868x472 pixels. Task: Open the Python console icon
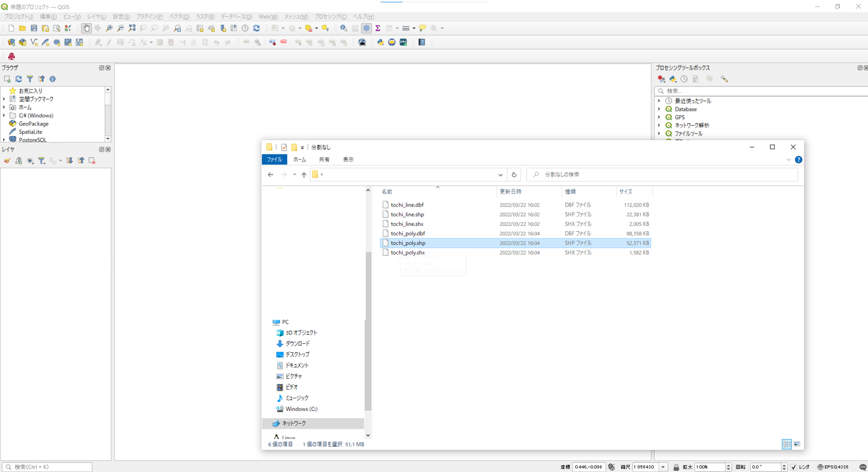coord(380,43)
